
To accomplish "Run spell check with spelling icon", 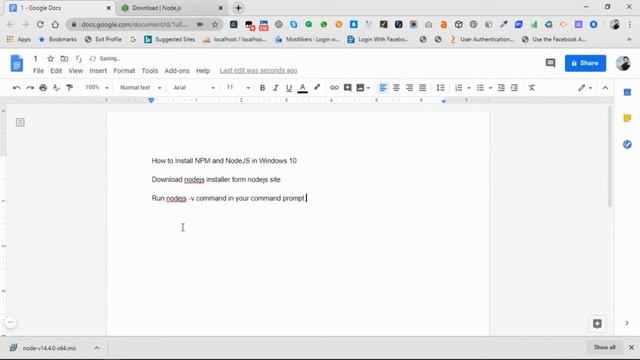I will click(56, 88).
